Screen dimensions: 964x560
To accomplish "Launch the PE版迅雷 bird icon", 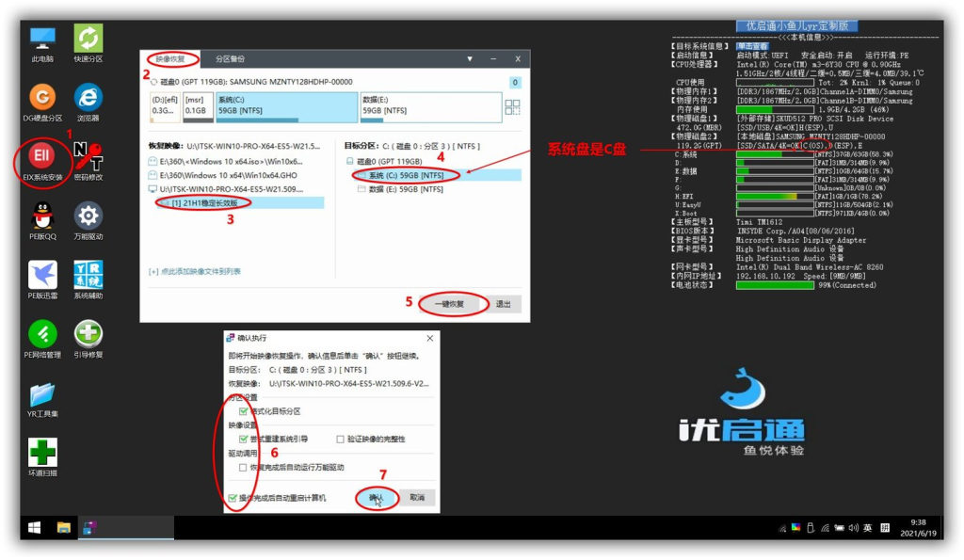I will 42,280.
